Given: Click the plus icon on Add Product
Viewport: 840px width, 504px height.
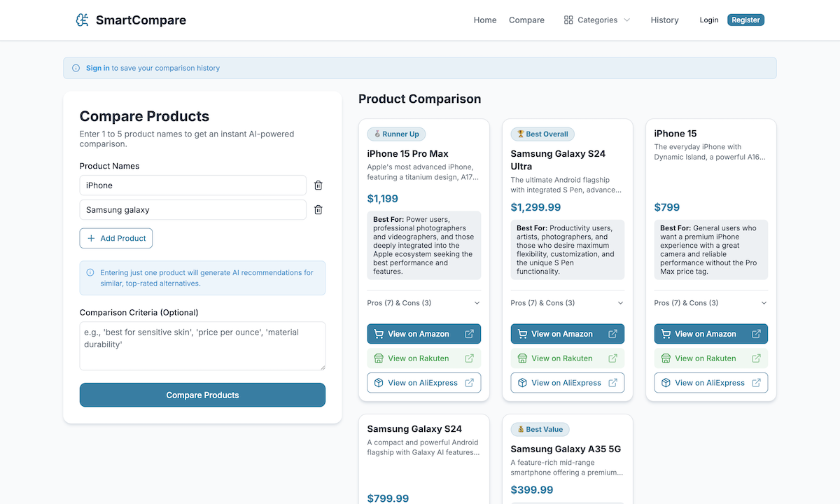Looking at the screenshot, I should (x=91, y=238).
